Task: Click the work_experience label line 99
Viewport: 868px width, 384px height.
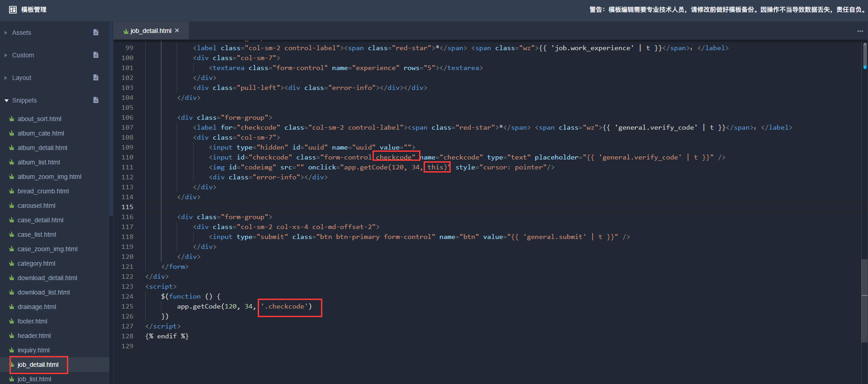Action: [461, 48]
